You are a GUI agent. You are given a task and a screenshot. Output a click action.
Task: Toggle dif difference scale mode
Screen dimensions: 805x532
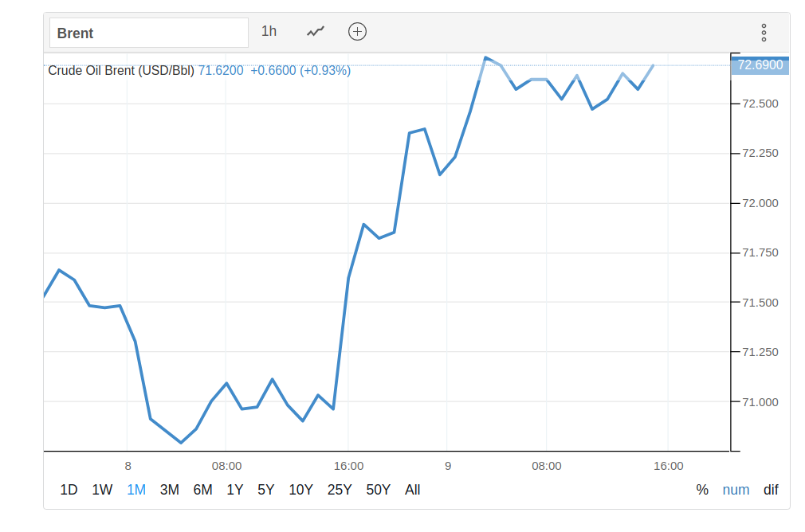pos(771,490)
